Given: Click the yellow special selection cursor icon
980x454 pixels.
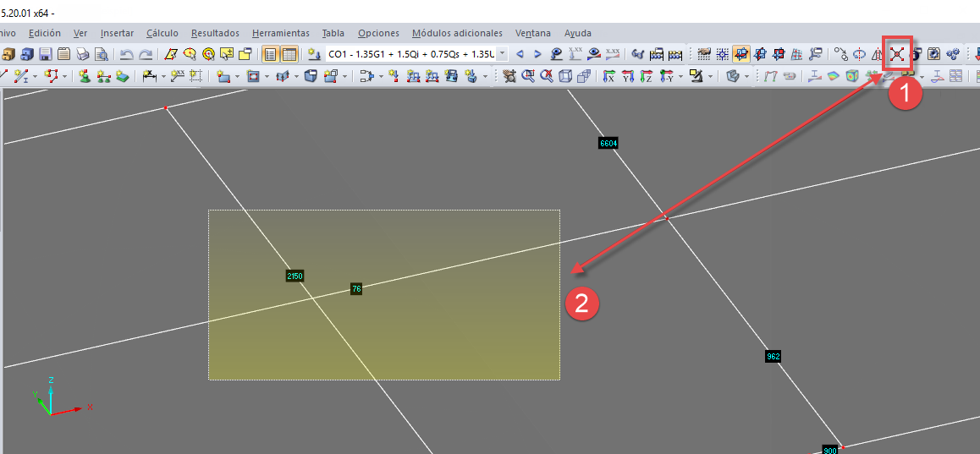Looking at the screenshot, I should [x=227, y=54].
